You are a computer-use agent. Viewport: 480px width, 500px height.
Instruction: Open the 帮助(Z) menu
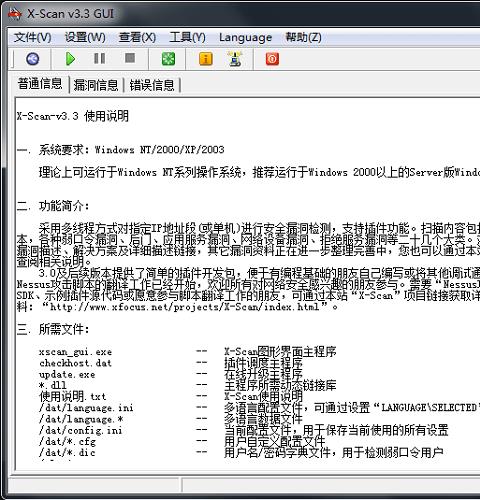coord(303,37)
